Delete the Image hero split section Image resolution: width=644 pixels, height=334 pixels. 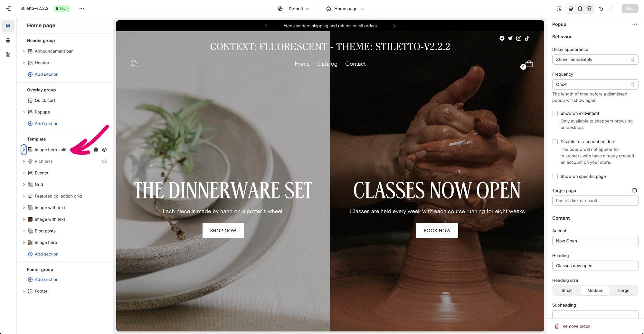96,150
